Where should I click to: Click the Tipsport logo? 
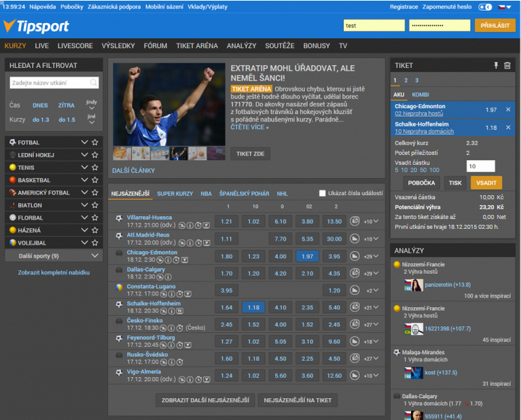pyautogui.click(x=36, y=27)
